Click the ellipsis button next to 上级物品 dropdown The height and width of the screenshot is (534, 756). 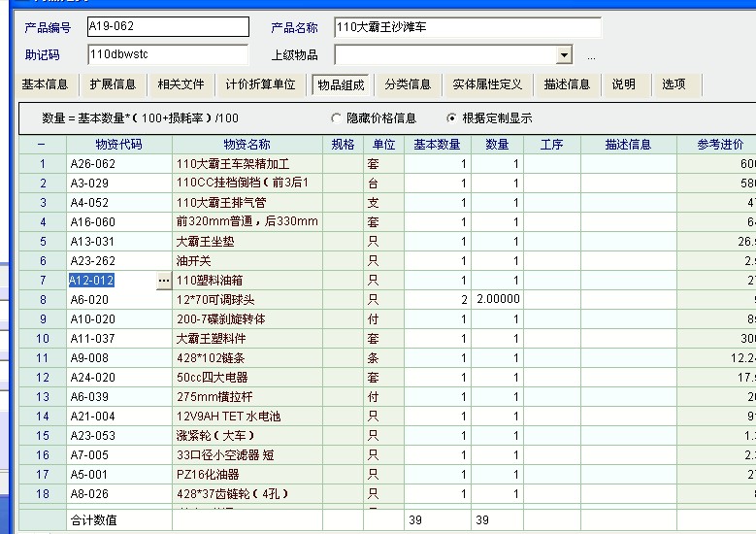(x=591, y=56)
